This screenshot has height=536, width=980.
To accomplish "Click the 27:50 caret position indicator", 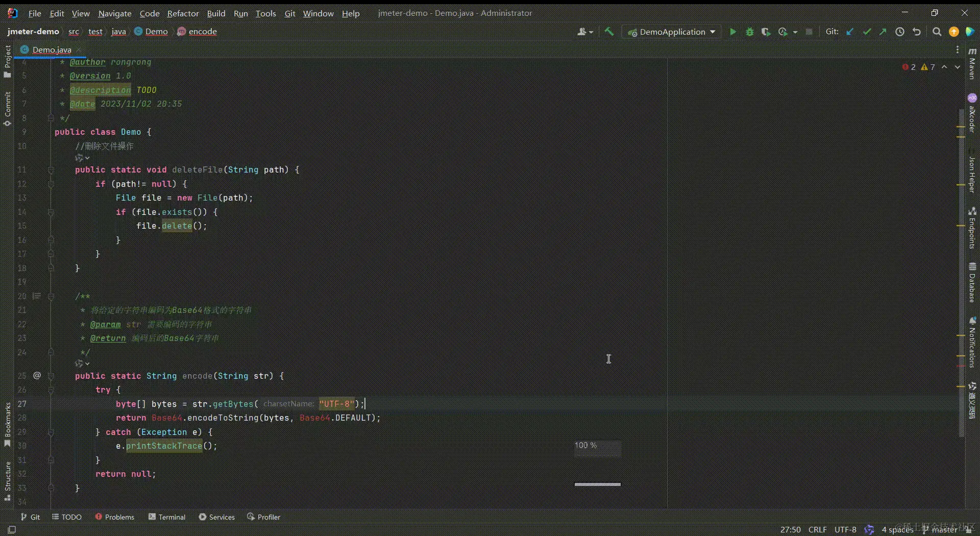I will coord(791,530).
